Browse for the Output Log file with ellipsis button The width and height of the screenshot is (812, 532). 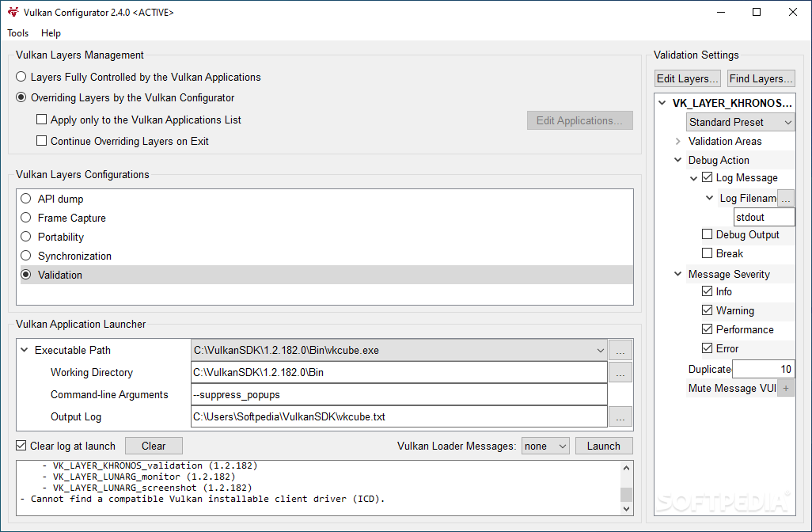[620, 417]
